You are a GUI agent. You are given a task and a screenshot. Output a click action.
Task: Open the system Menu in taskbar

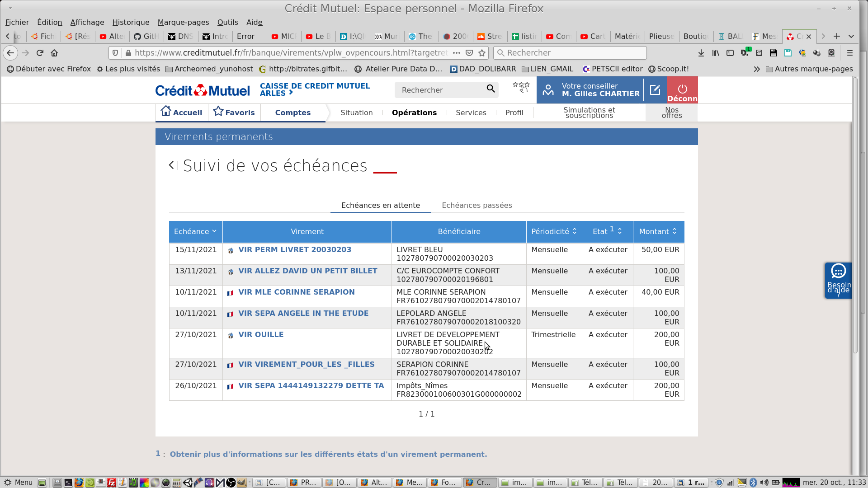point(19,482)
